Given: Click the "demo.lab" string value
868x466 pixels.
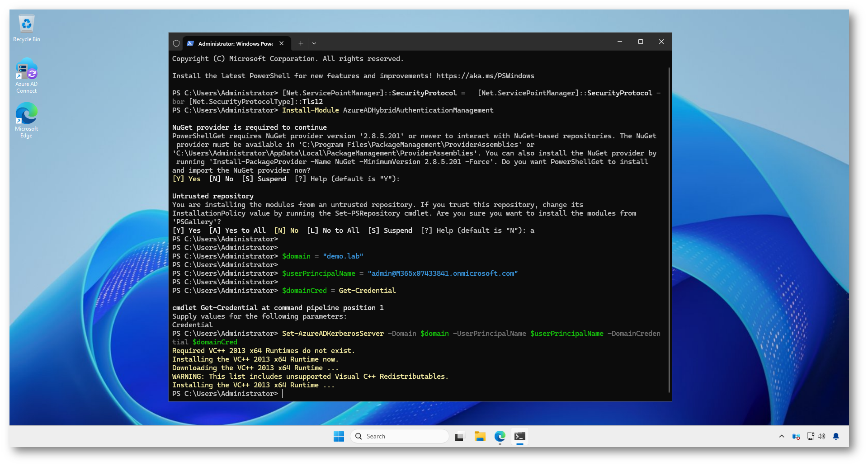Looking at the screenshot, I should [x=343, y=256].
